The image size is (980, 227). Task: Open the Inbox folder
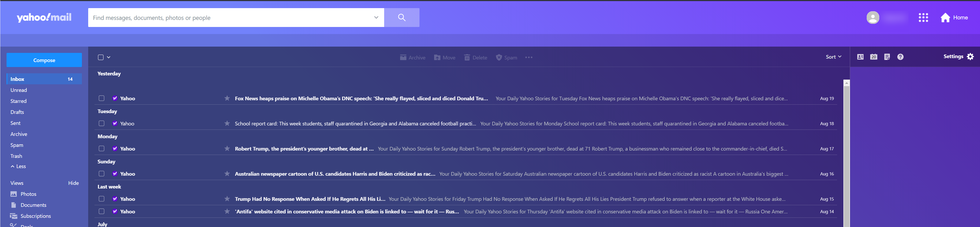pos(44,79)
